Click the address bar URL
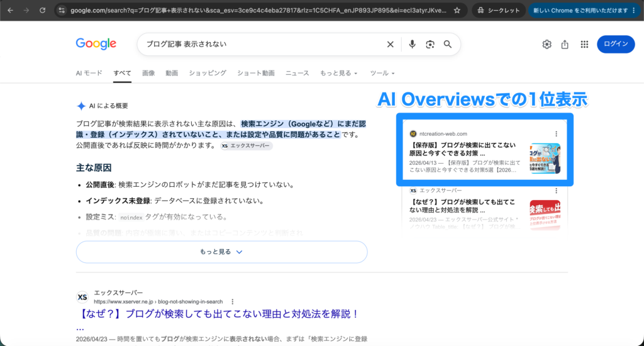Viewport: 644px width, 346px height. 258,10
